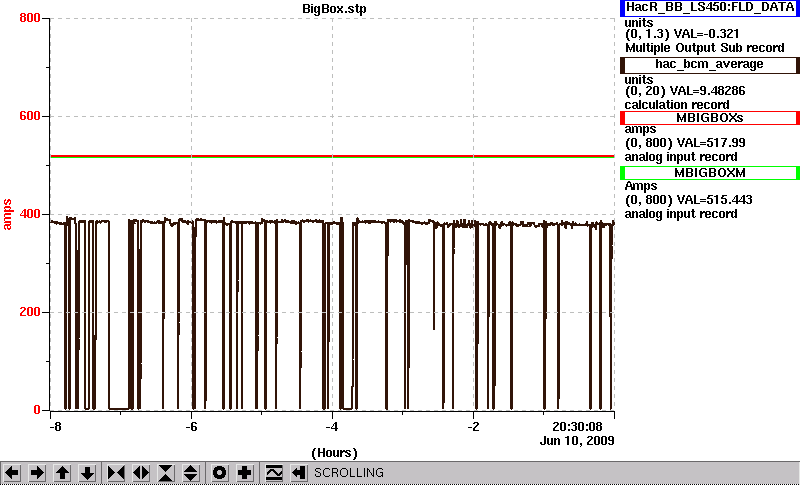The height and width of the screenshot is (485, 800).
Task: Click the -4 hours x-axis label
Action: coord(332,427)
